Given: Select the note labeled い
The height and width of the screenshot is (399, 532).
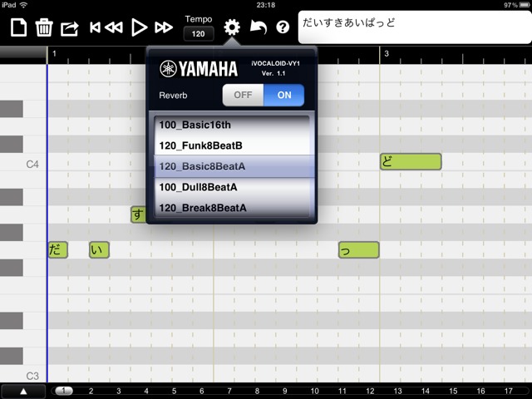Looking at the screenshot, I should [x=99, y=250].
